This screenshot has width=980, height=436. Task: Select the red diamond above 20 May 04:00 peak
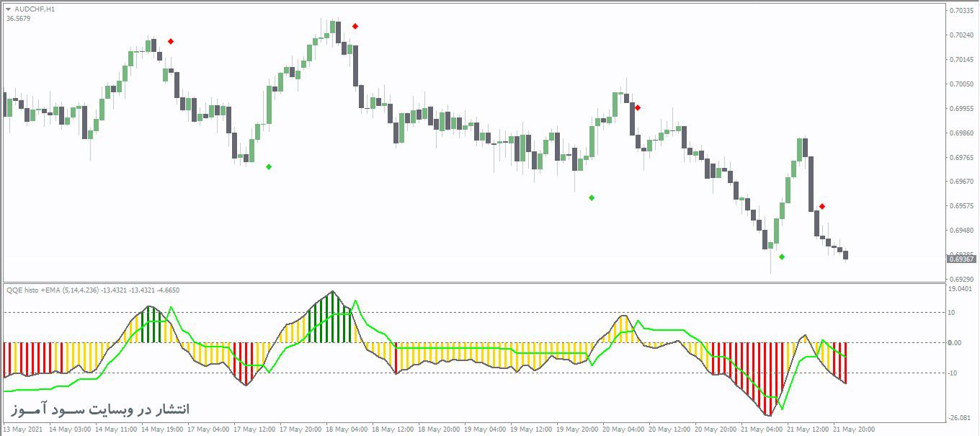pos(637,107)
